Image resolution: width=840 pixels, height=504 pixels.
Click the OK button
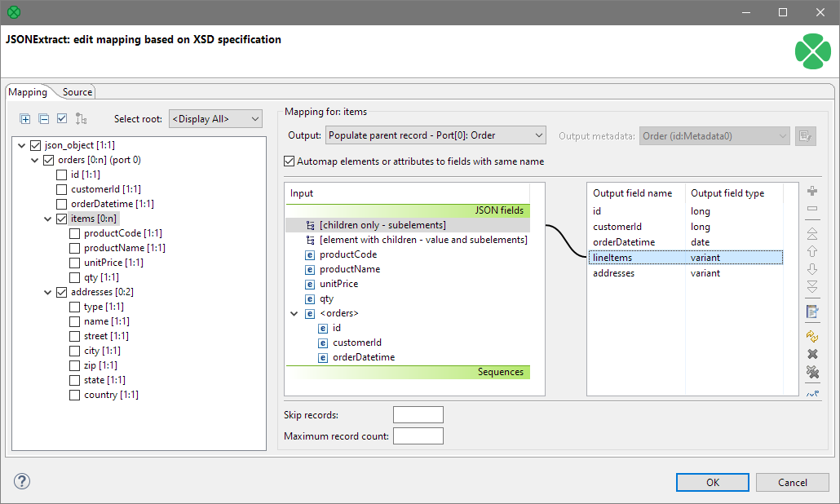[713, 483]
